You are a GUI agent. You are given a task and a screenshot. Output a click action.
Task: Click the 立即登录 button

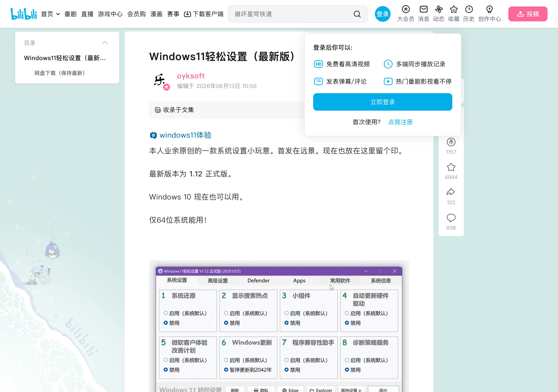coord(383,102)
